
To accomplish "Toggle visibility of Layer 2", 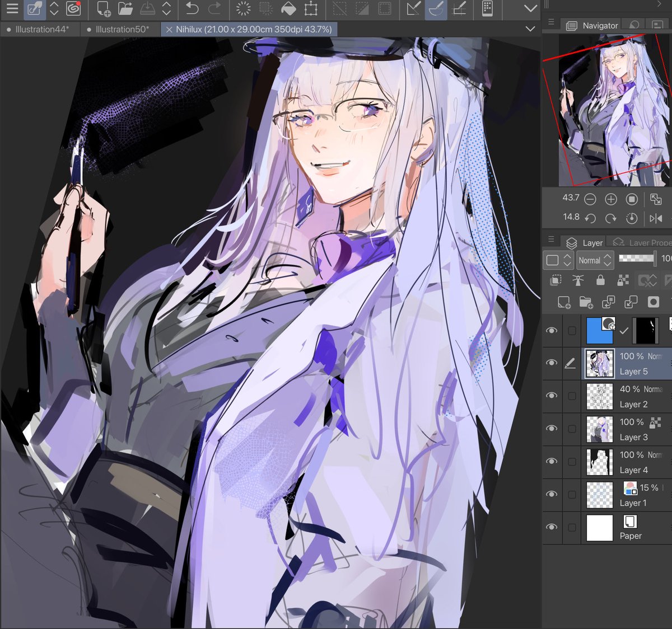I will 552,396.
